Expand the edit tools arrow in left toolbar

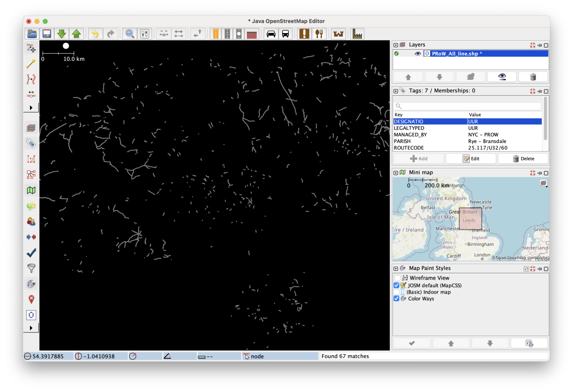[31, 108]
